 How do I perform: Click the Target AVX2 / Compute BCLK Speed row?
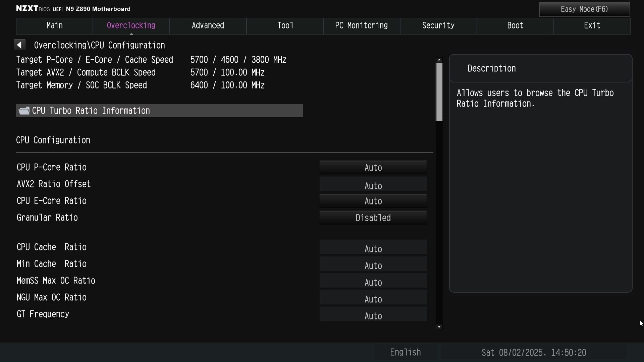(x=141, y=72)
